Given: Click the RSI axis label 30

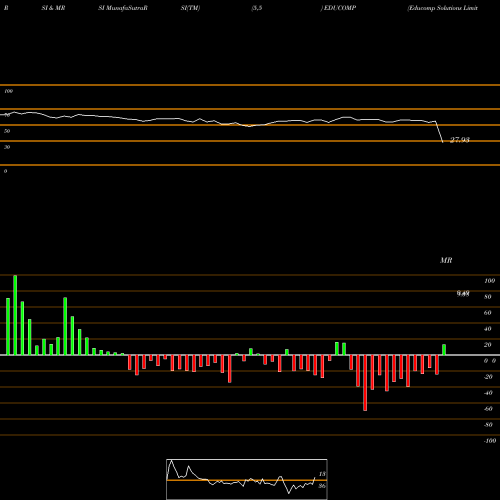Looking at the screenshot, I should [x=7, y=147].
